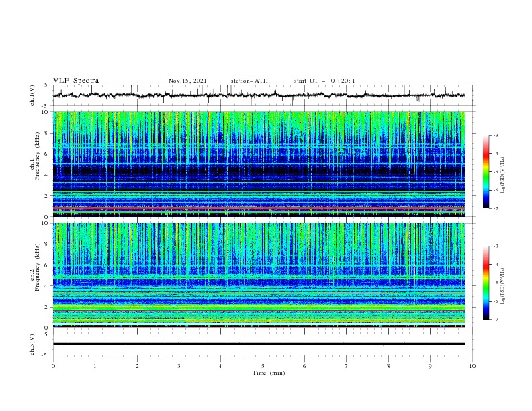Click the ch.1 spectrogram panel
This screenshot has height=411, width=532.
(x=259, y=164)
